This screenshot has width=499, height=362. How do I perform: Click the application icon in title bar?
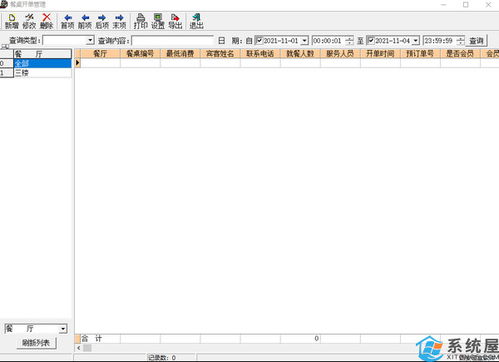4,4
